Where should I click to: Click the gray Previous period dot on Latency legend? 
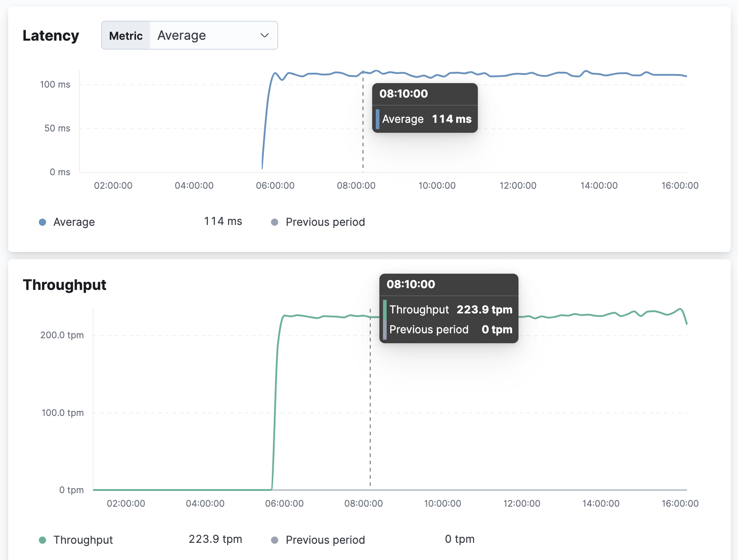tap(274, 222)
